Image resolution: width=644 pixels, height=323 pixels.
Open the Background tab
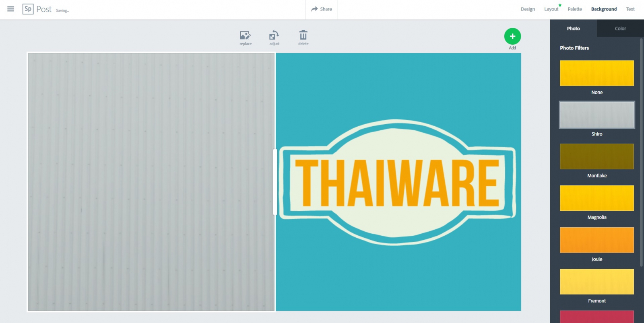coord(604,9)
